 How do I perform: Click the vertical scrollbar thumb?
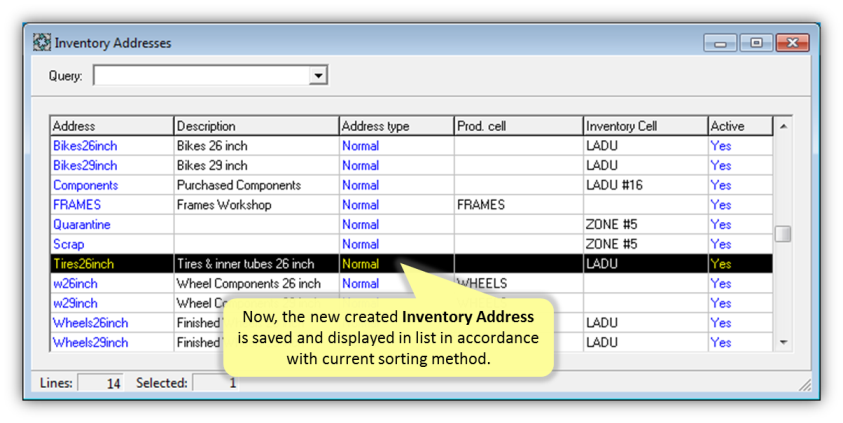click(783, 234)
